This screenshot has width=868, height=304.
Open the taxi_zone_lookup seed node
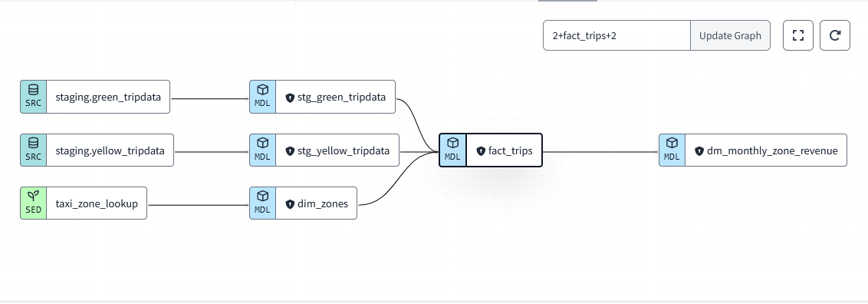pyautogui.click(x=84, y=203)
